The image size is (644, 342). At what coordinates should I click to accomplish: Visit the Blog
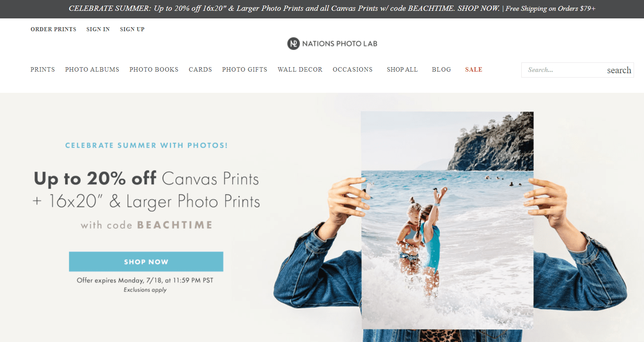point(441,70)
